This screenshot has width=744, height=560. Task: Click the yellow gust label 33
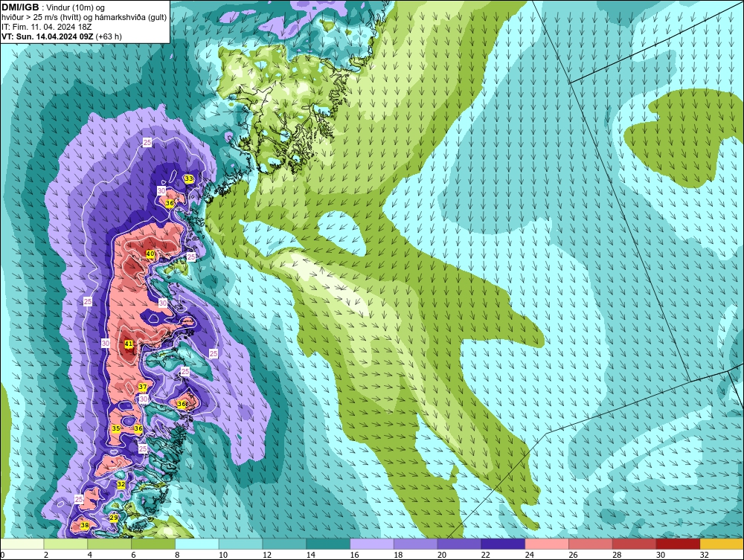189,178
